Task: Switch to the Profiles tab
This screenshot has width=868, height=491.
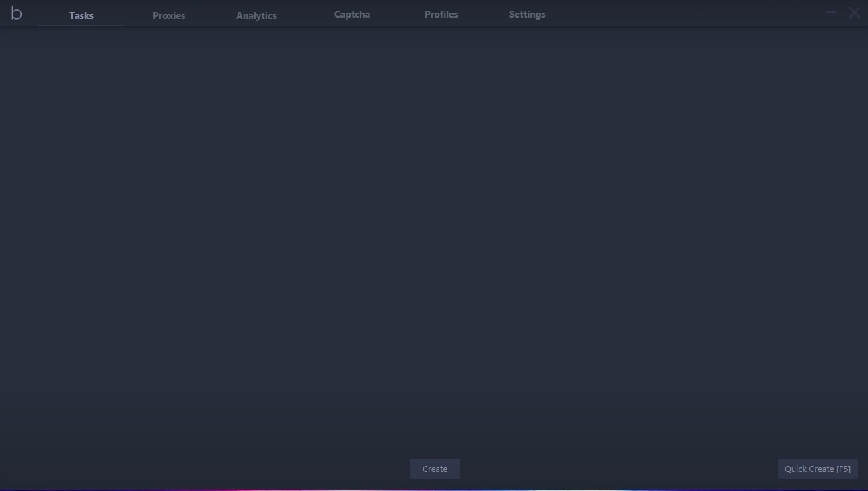Action: [x=441, y=13]
